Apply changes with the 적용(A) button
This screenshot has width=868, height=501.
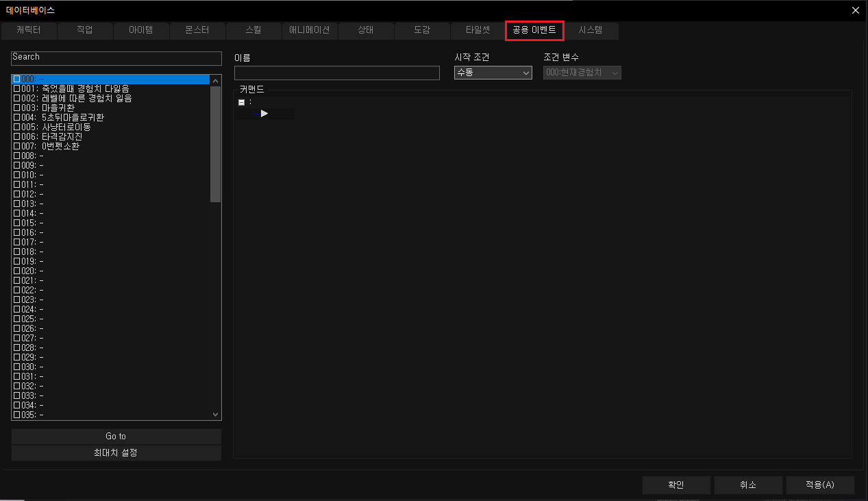(819, 485)
